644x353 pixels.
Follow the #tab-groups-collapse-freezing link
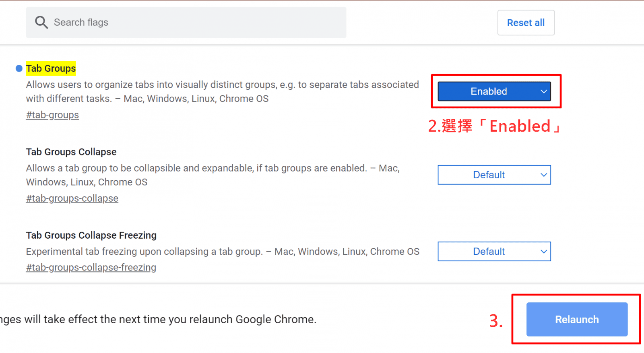click(x=91, y=268)
